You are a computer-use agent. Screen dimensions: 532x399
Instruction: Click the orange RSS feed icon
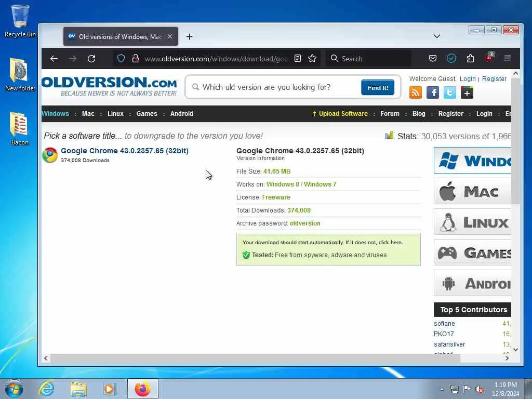click(416, 92)
